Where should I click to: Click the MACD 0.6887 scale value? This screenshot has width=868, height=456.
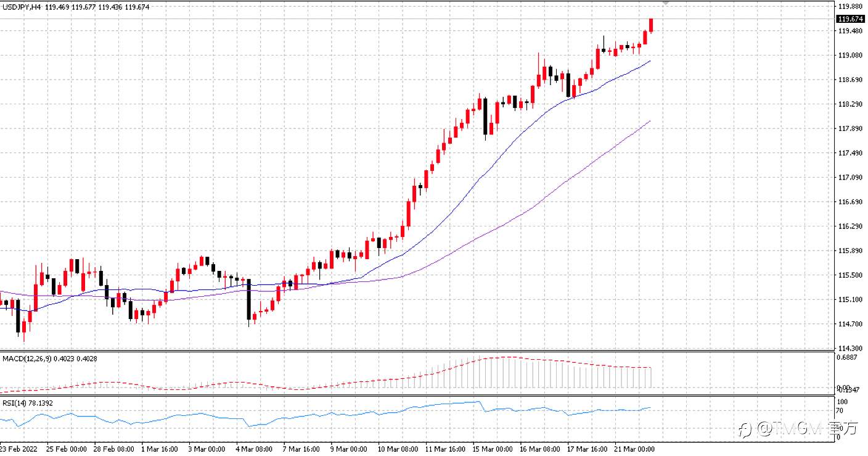[x=847, y=357]
